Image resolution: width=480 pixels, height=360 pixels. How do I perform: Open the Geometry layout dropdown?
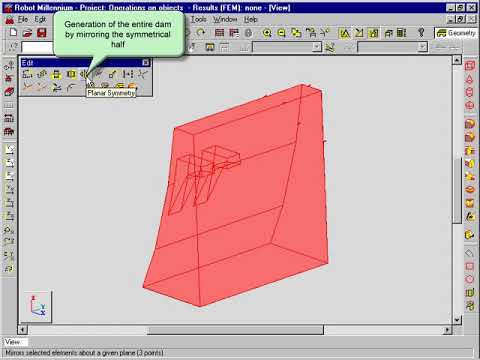tap(456, 33)
